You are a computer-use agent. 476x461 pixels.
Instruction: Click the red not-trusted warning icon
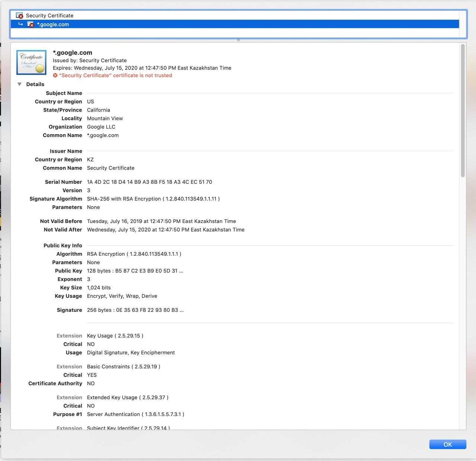pyautogui.click(x=55, y=75)
